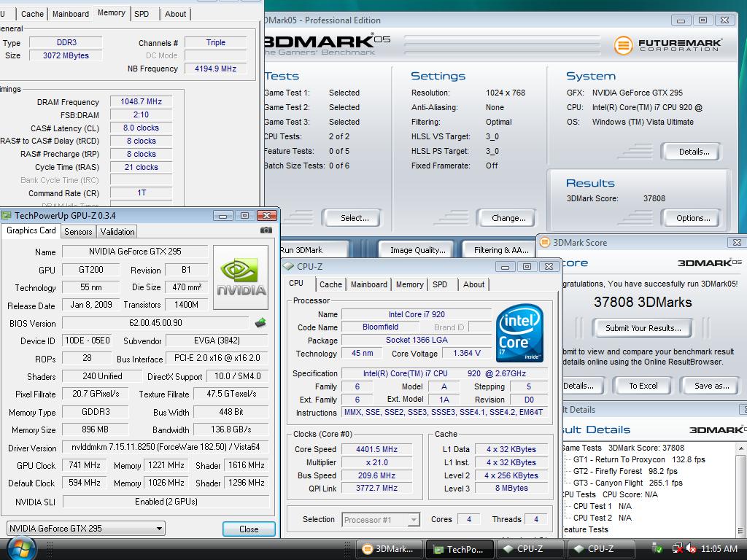Screen dimensions: 747x560
Task: Click scrollbar up arrow in Result Details
Action: [x=741, y=448]
